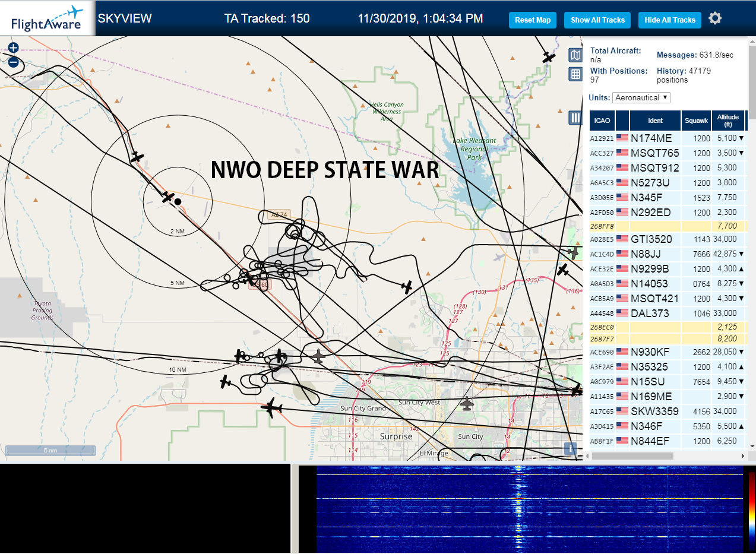Click Hide All Tracks button
Viewport: 756px width, 554px height.
(670, 20)
